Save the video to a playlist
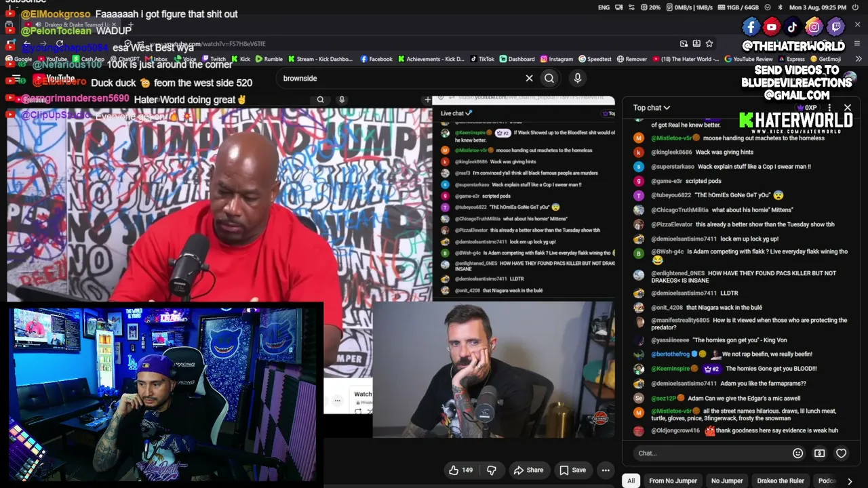This screenshot has width=868, height=488. [x=572, y=470]
